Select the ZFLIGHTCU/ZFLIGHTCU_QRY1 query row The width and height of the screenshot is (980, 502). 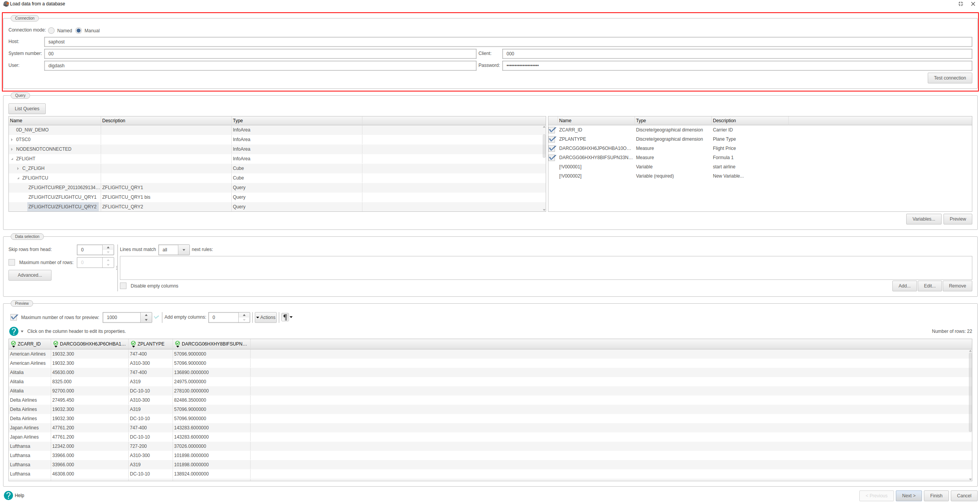coord(62,197)
